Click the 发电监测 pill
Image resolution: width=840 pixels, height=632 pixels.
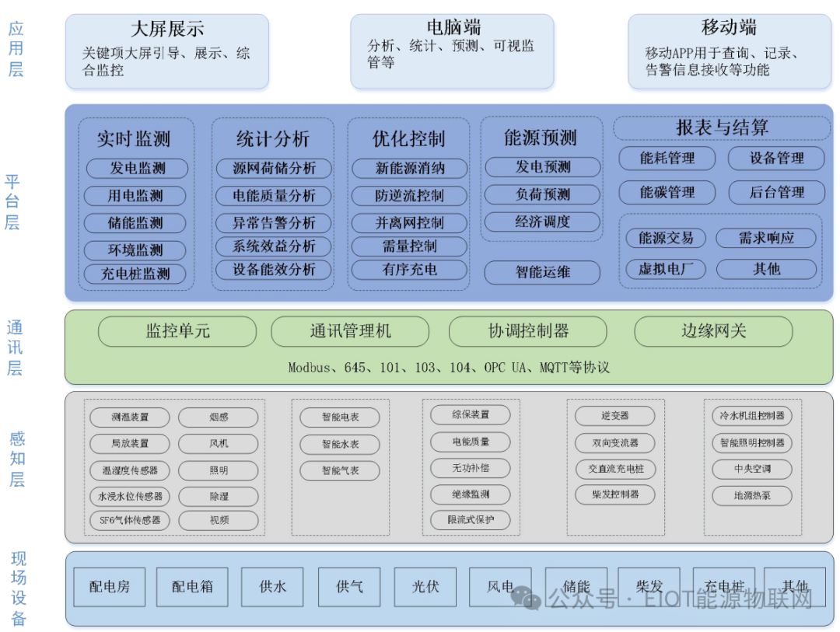(x=137, y=168)
